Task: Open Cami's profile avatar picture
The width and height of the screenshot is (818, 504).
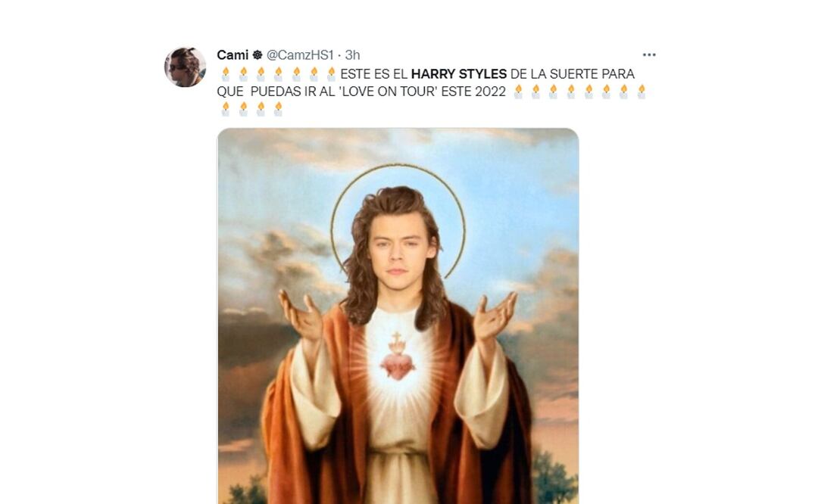Action: (x=186, y=67)
